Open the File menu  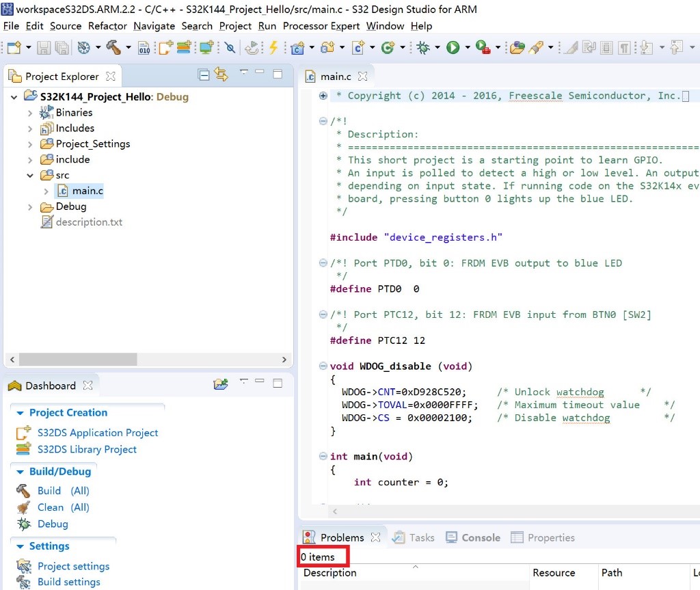click(11, 26)
